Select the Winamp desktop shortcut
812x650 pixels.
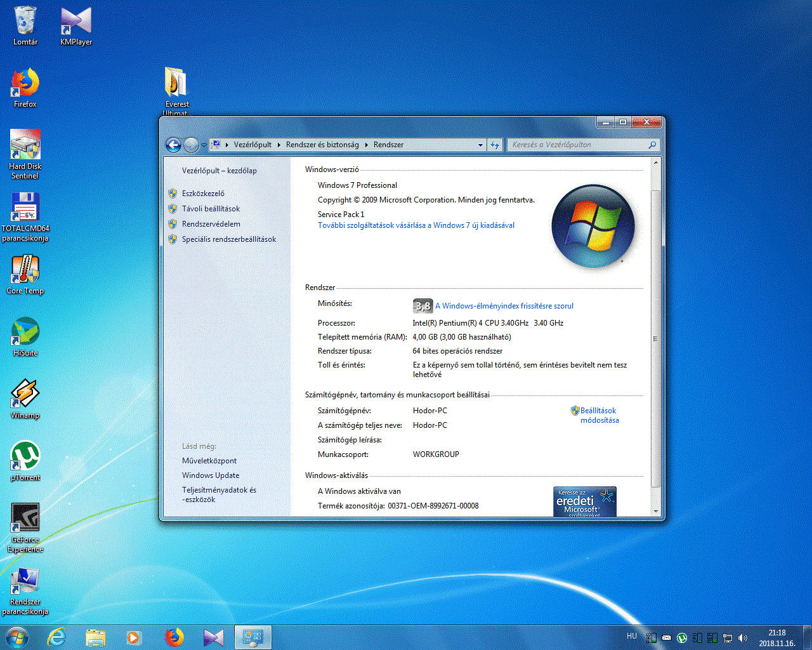click(x=25, y=399)
